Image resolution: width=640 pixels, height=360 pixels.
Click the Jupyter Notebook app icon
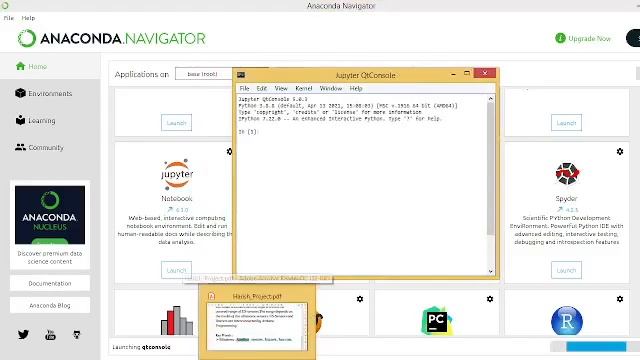[x=177, y=174]
